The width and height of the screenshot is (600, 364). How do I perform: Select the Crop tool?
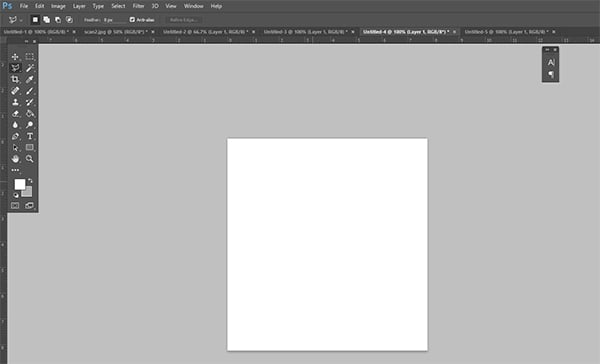tap(15, 79)
